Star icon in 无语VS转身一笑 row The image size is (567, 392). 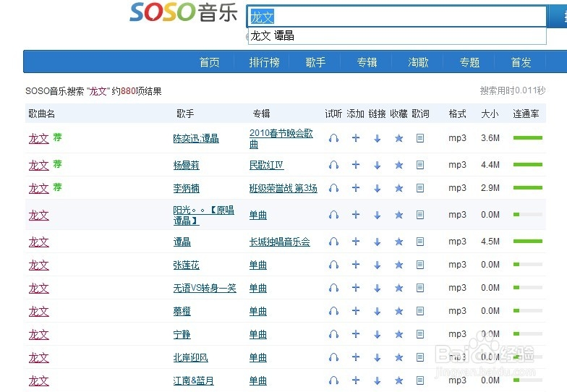(399, 288)
